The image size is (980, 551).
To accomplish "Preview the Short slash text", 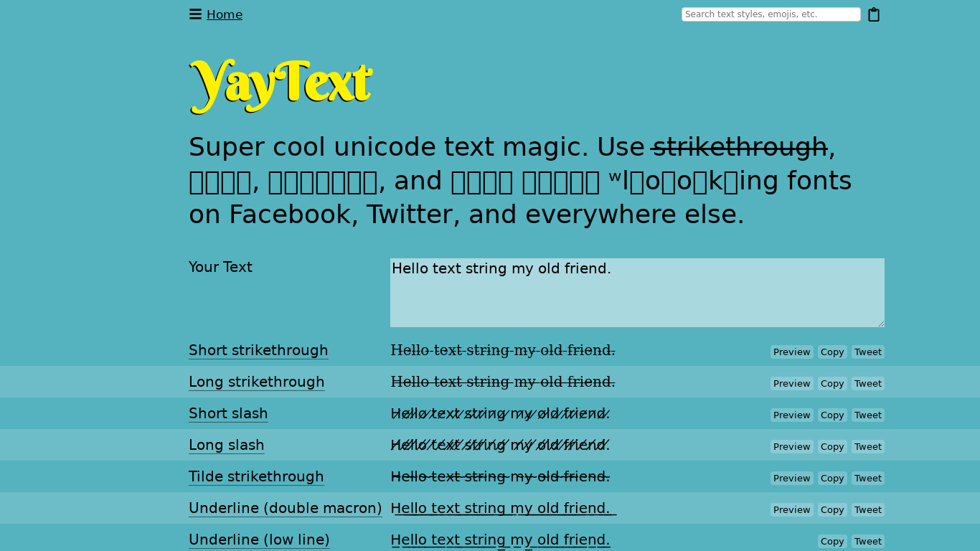I will point(792,415).
